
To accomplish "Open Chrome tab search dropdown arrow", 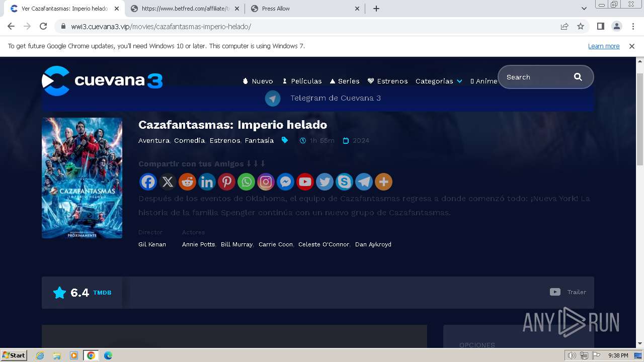I will click(x=584, y=9).
